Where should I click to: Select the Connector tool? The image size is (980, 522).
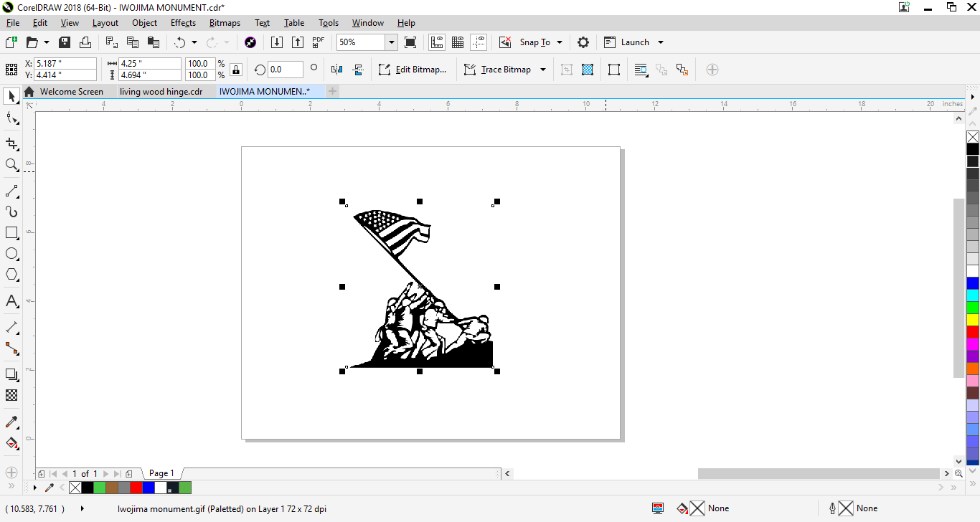click(11, 348)
